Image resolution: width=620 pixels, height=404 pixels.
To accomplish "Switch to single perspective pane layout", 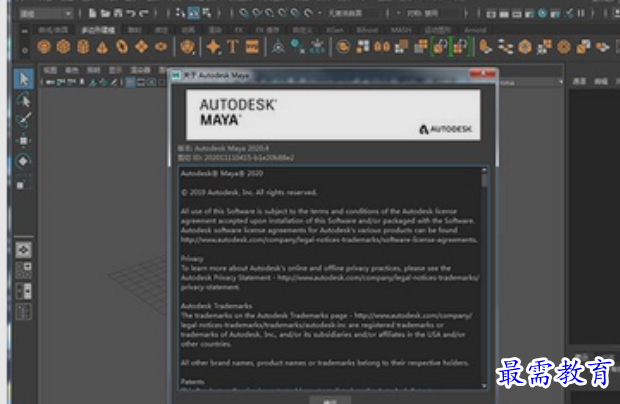I will click(x=24, y=250).
